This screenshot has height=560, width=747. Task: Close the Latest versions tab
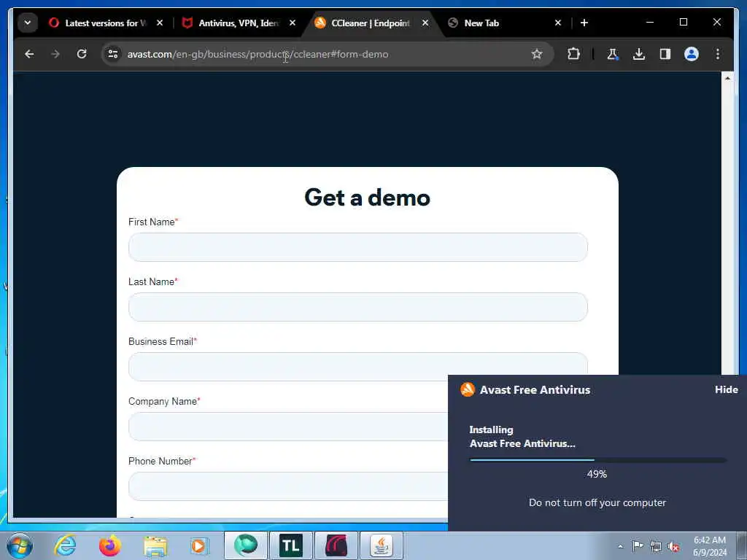coord(160,23)
